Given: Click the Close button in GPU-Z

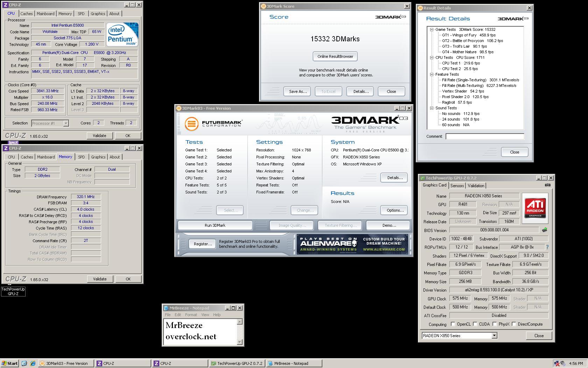Looking at the screenshot, I should 539,336.
